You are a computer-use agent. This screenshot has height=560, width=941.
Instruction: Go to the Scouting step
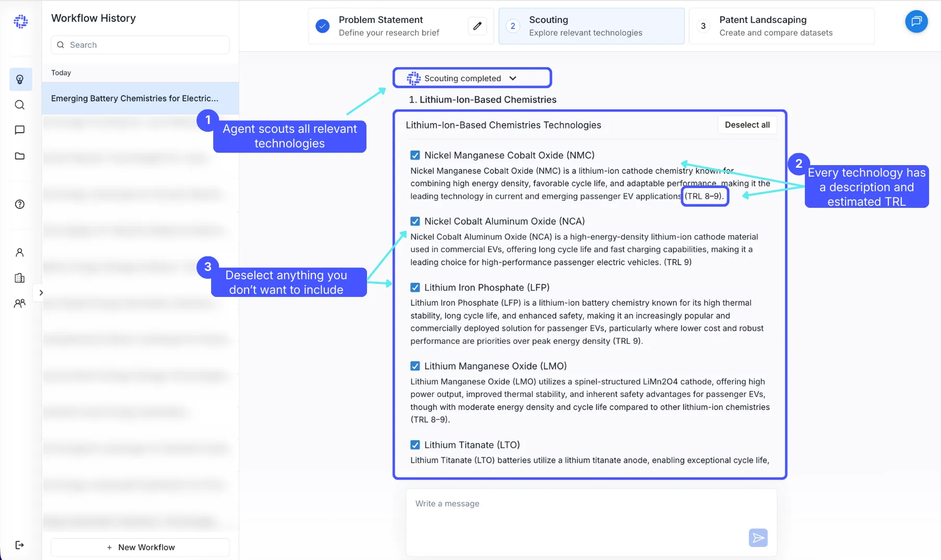(591, 26)
